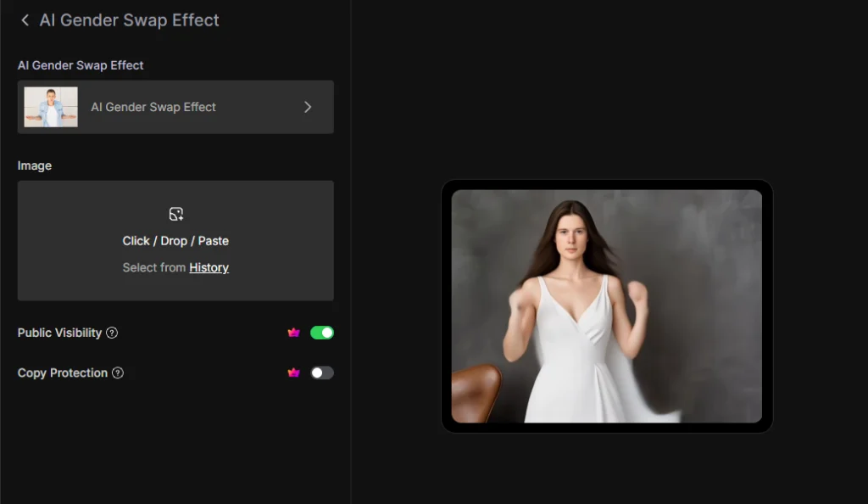The width and height of the screenshot is (868, 504).
Task: Click the 'Copy Protection' label text
Action: (63, 372)
